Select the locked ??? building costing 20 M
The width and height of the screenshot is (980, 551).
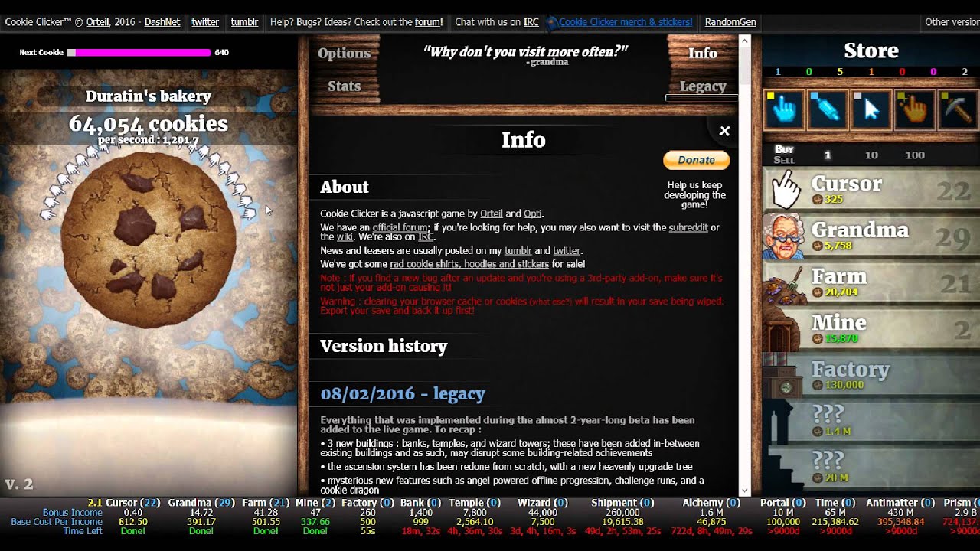pos(871,468)
